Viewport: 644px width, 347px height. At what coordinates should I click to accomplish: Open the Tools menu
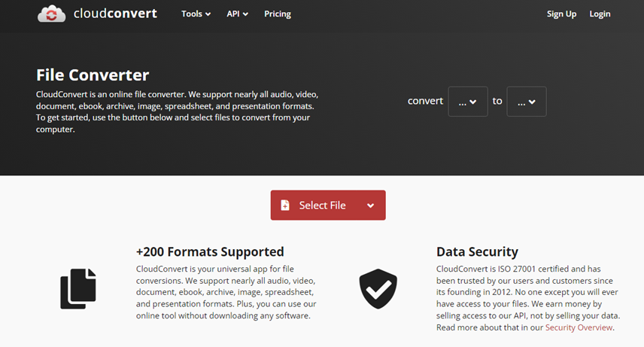click(x=196, y=14)
